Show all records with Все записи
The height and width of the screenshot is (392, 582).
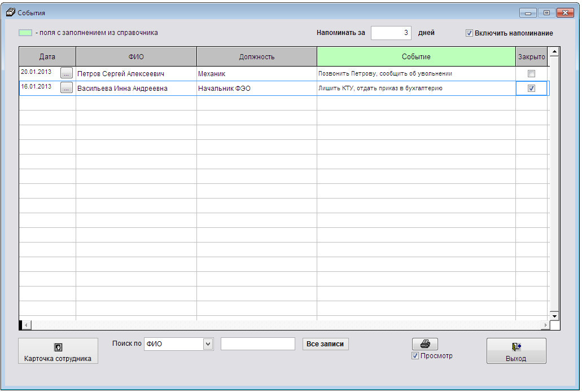pyautogui.click(x=325, y=344)
